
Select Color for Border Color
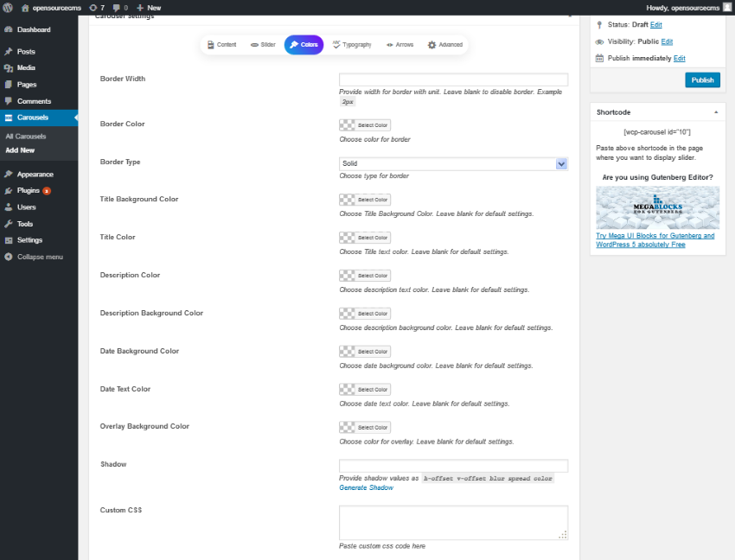(x=365, y=125)
